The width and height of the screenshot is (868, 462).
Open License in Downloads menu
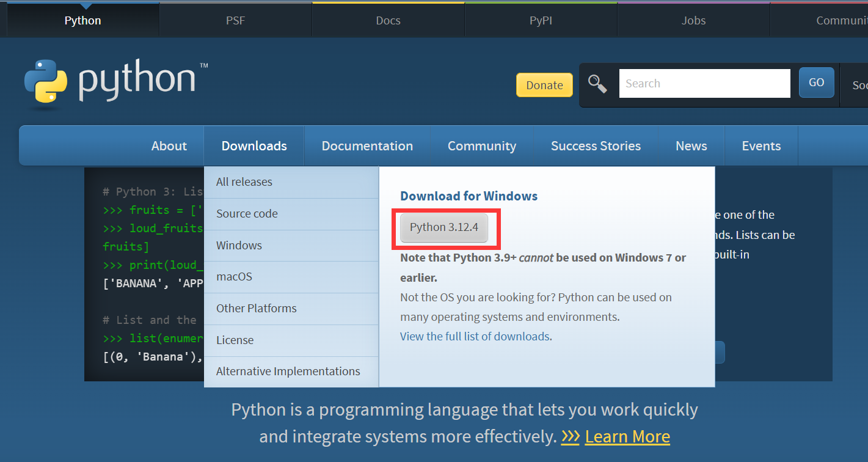click(x=291, y=340)
